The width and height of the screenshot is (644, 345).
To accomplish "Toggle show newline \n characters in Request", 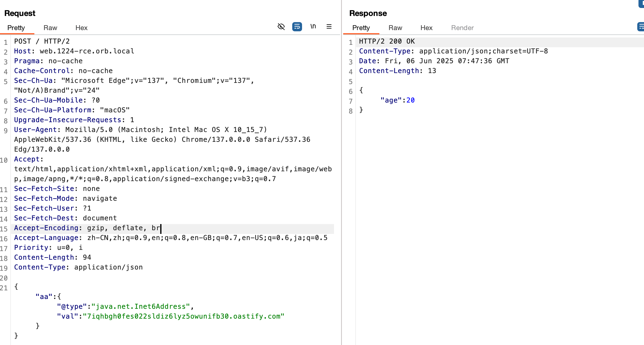I will 313,26.
